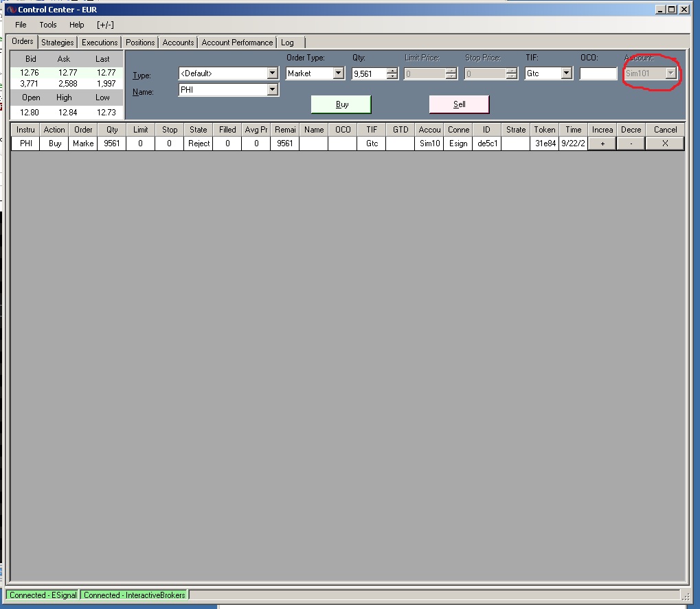The image size is (700, 609).
Task: Click the High price 12.84
Action: point(68,113)
